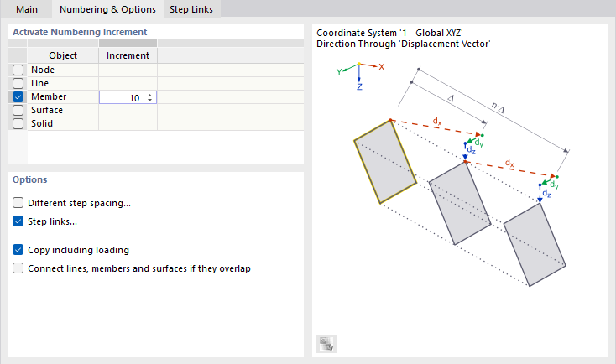Click the Increment column header
Image resolution: width=616 pixels, height=364 pixels.
coord(128,55)
